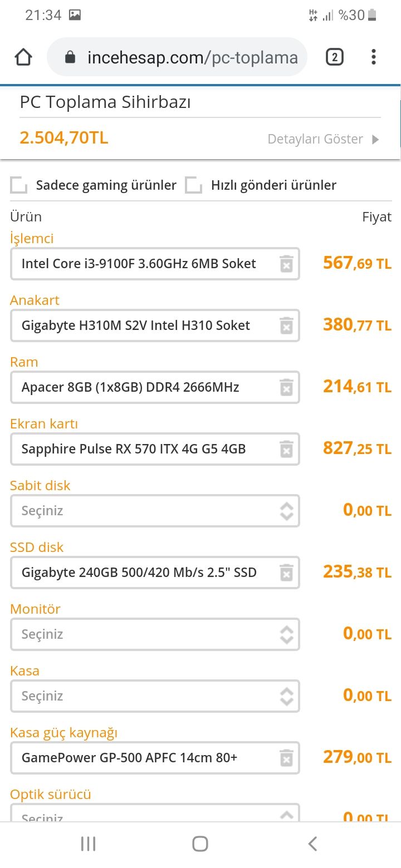The height and width of the screenshot is (868, 401).
Task: Delete the Gigabyte 240GB SSD selection
Action: 286,573
